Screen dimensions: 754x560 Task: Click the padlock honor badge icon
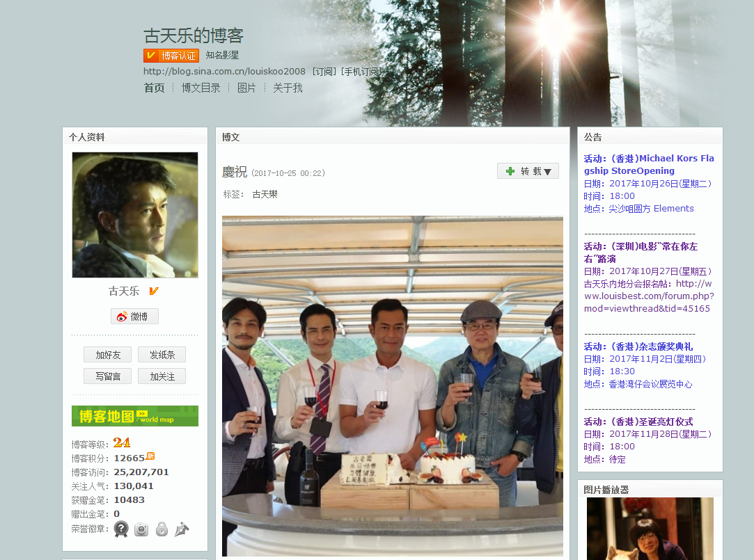[x=162, y=529]
